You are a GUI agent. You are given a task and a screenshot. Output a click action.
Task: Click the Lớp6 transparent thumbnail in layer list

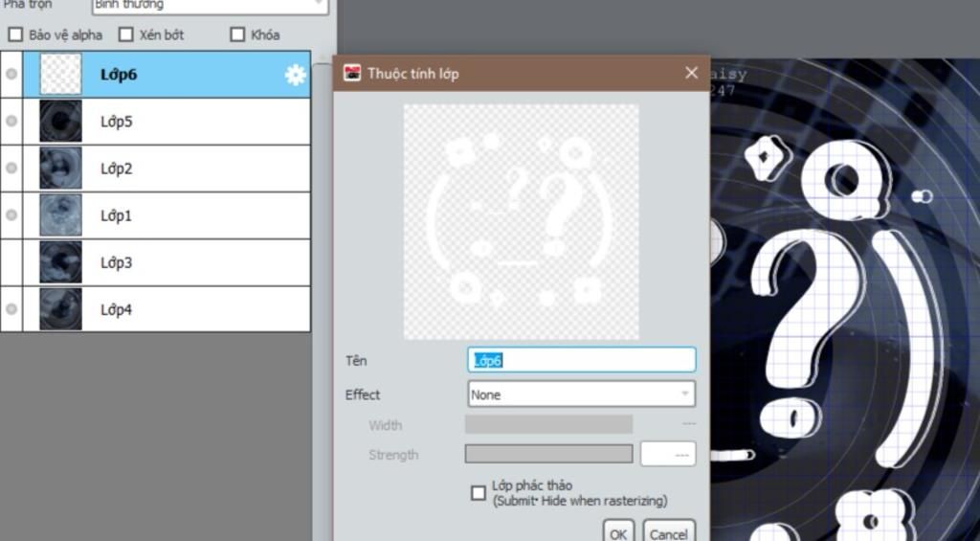click(x=60, y=74)
